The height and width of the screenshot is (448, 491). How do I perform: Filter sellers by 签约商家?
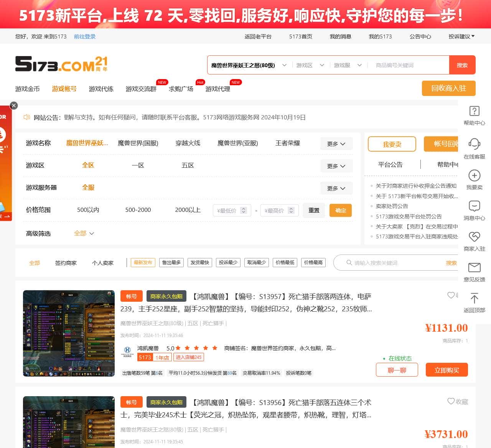click(x=66, y=263)
